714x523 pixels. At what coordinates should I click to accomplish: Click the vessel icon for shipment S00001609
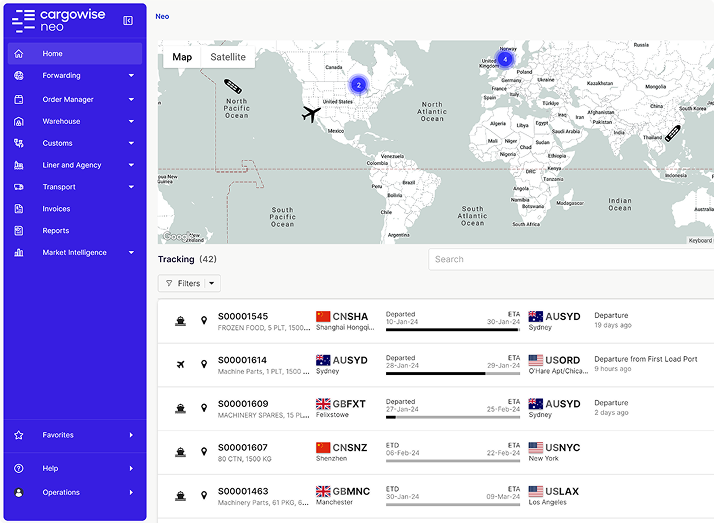pyautogui.click(x=180, y=408)
